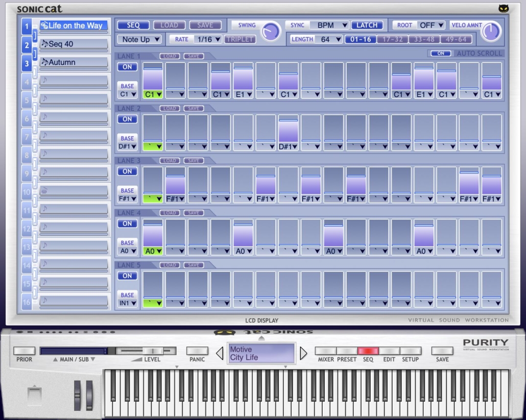This screenshot has height=420, width=526.
Task: Select the Life on the Way sequence
Action: (74, 26)
